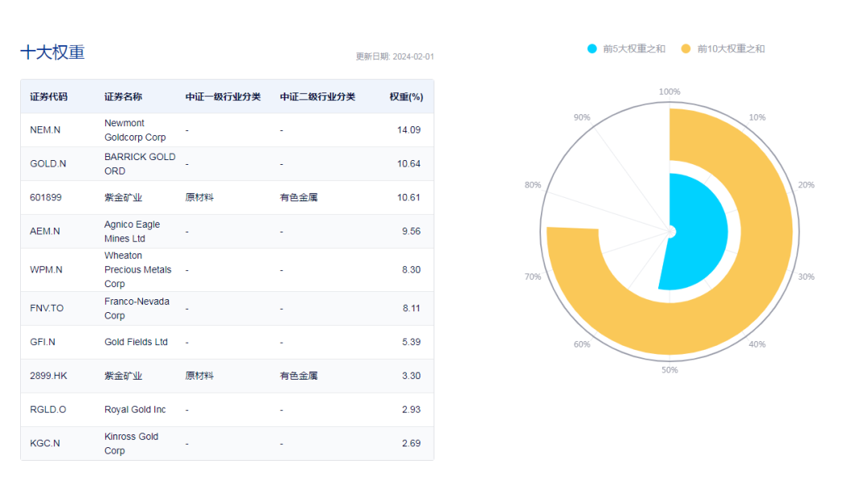Select the Gold Fields Ltd name
The width and height of the screenshot is (868, 485).
136,342
